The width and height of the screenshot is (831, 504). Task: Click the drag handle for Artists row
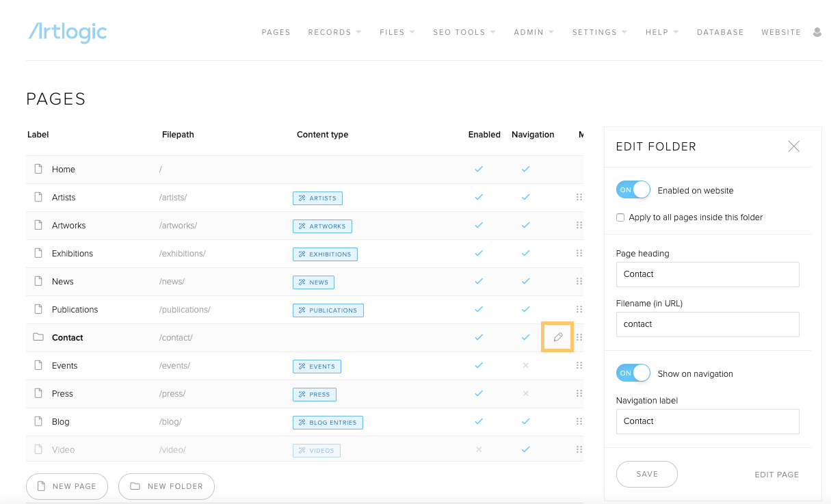click(x=579, y=197)
